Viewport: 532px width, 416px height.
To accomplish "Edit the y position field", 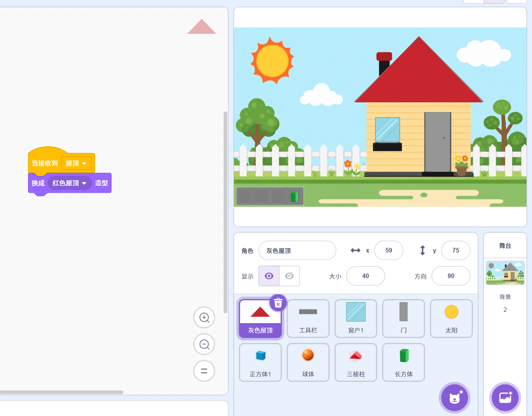I will 456,250.
